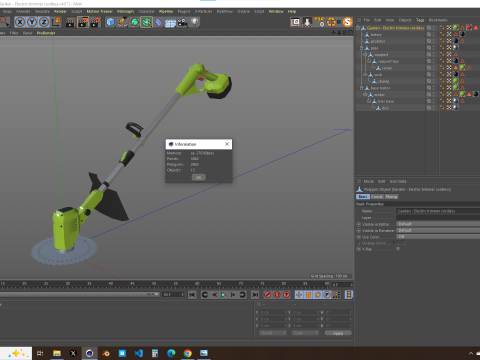This screenshot has height=360, width=480.
Task: Click the orange S plugin icon
Action: pyautogui.click(x=348, y=22)
